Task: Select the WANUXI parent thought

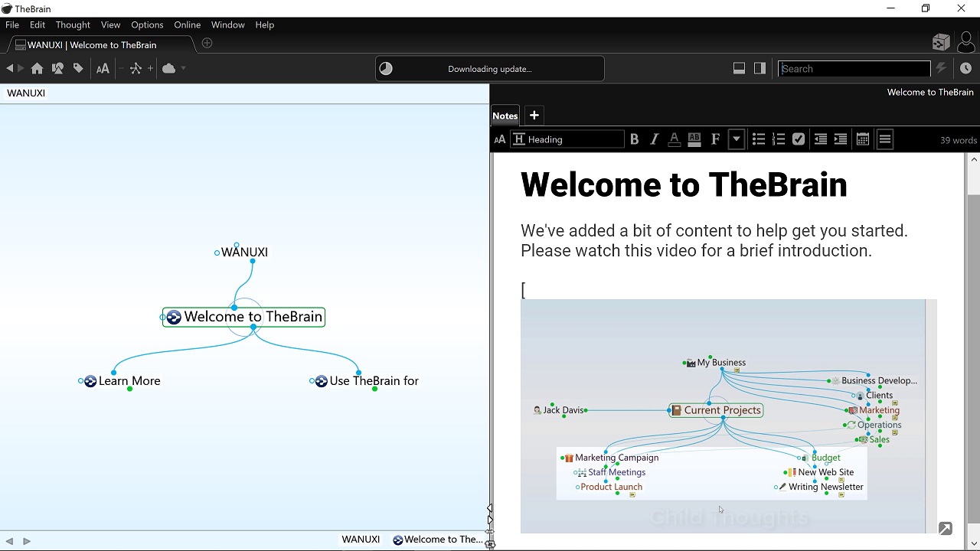Action: (x=244, y=253)
